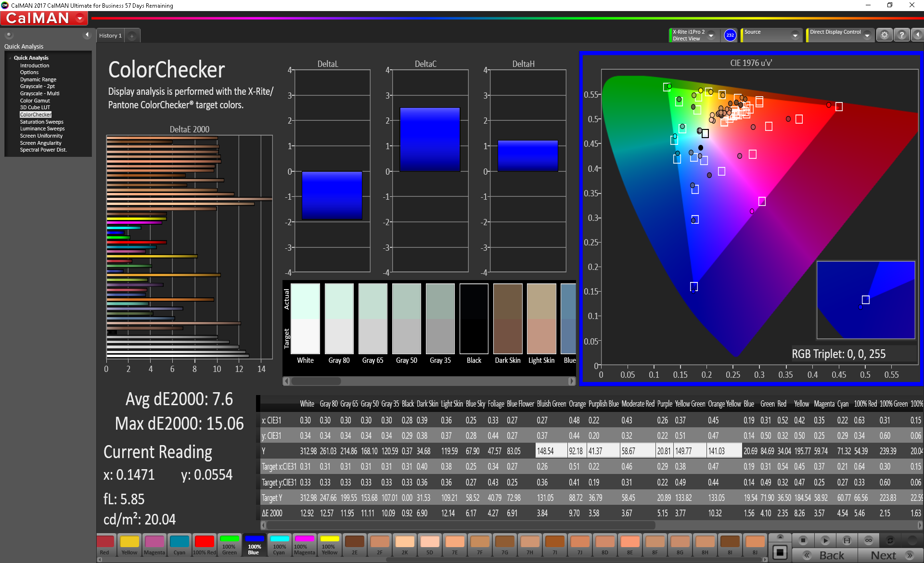Viewport: 924px width, 563px height.
Task: Select Saturation Sweeps in the workflow list
Action: tap(41, 122)
